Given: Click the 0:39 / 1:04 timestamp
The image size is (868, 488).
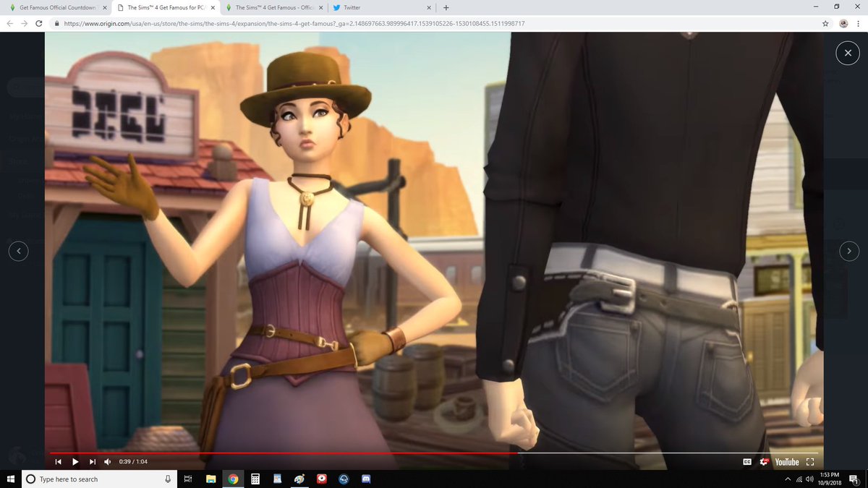Looking at the screenshot, I should (x=133, y=462).
